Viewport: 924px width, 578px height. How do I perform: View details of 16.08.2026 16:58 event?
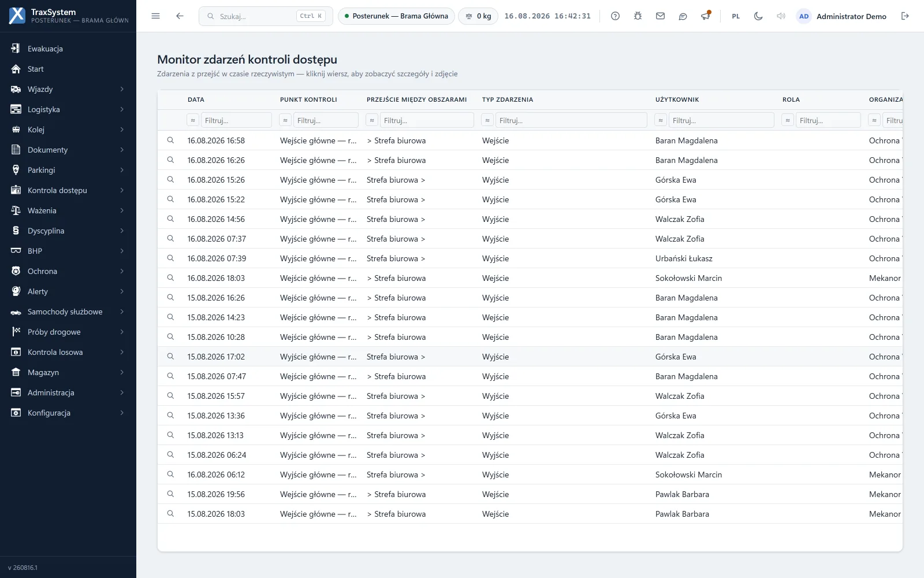170,140
